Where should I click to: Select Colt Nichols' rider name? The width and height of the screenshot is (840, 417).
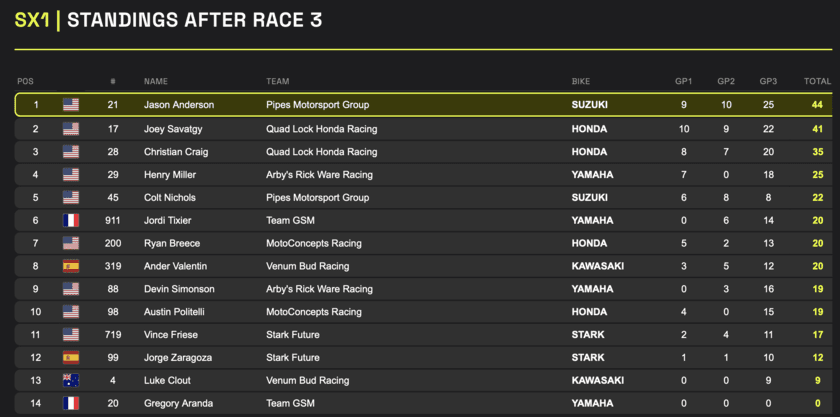(169, 197)
